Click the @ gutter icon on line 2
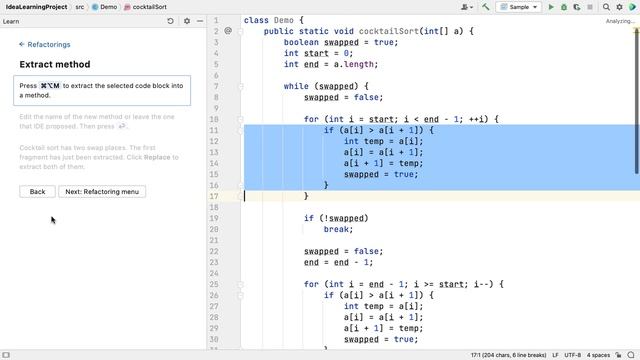Viewport: 640px width, 360px height. pos(228,31)
